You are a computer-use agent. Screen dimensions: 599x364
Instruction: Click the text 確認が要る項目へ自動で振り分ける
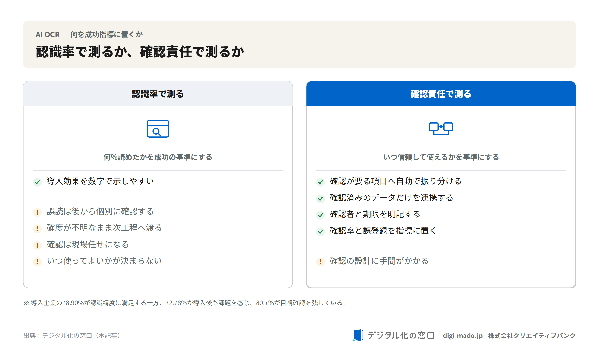pos(396,181)
